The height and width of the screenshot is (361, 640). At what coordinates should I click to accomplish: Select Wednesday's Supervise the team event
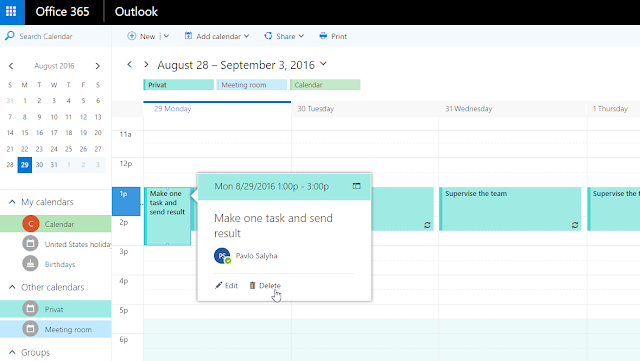click(x=510, y=209)
